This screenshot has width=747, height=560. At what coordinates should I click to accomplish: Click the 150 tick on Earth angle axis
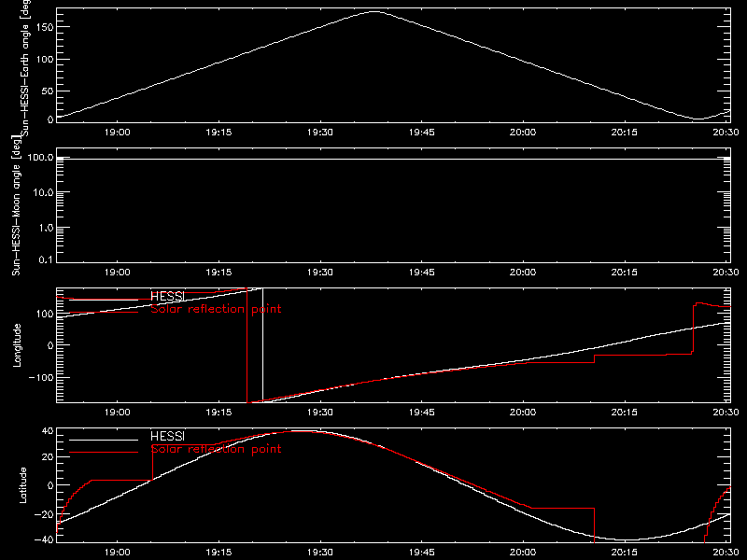[x=44, y=28]
